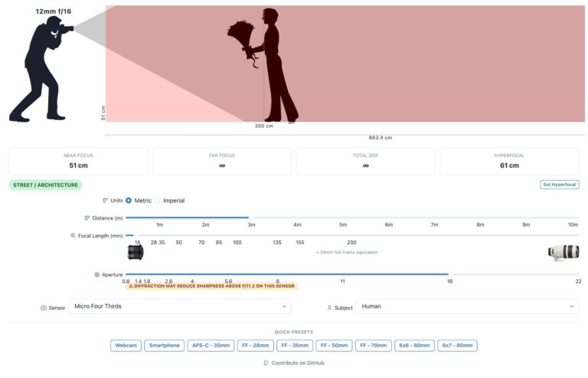Click the 85 mark on Focal Length scale
This screenshot has height=378, width=588.
tap(219, 243)
